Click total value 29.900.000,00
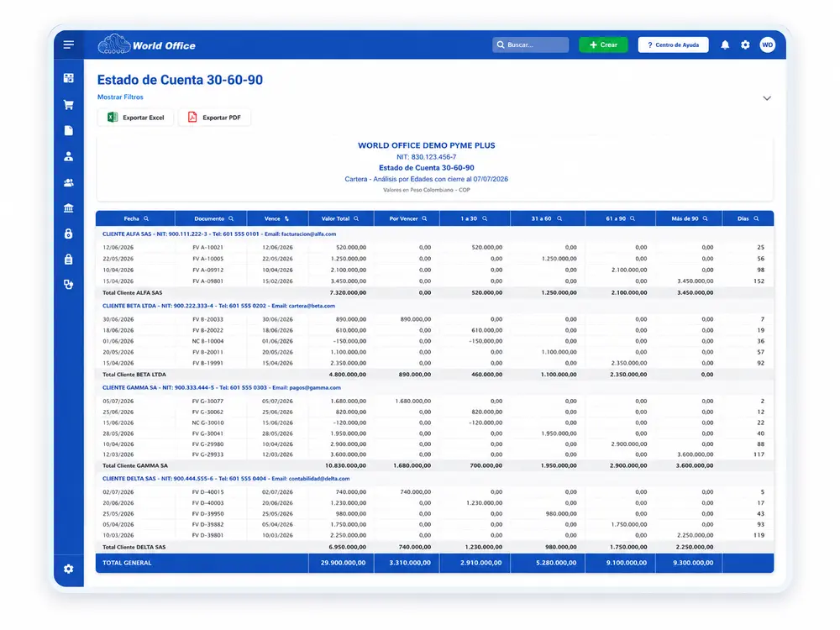Viewport: 840px width, 630px height. click(x=343, y=563)
